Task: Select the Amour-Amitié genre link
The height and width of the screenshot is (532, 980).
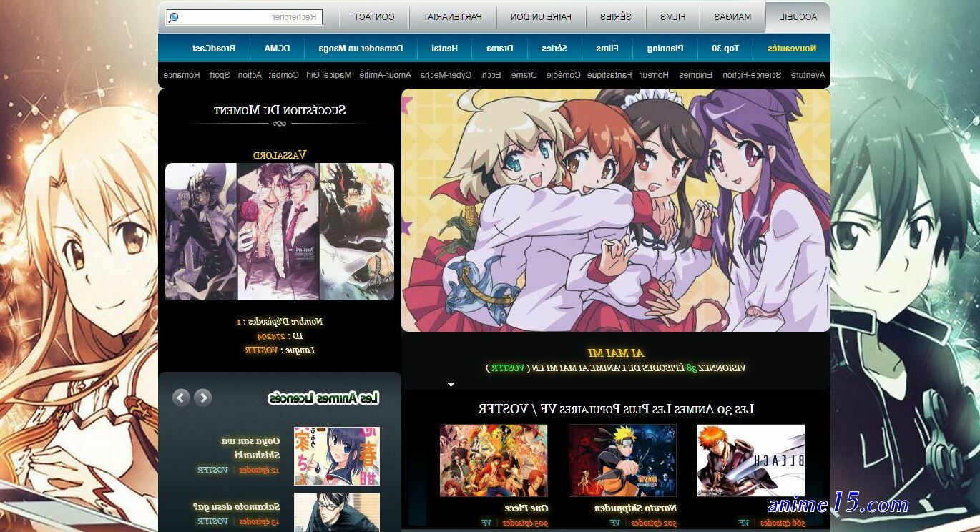Action: coord(386,74)
